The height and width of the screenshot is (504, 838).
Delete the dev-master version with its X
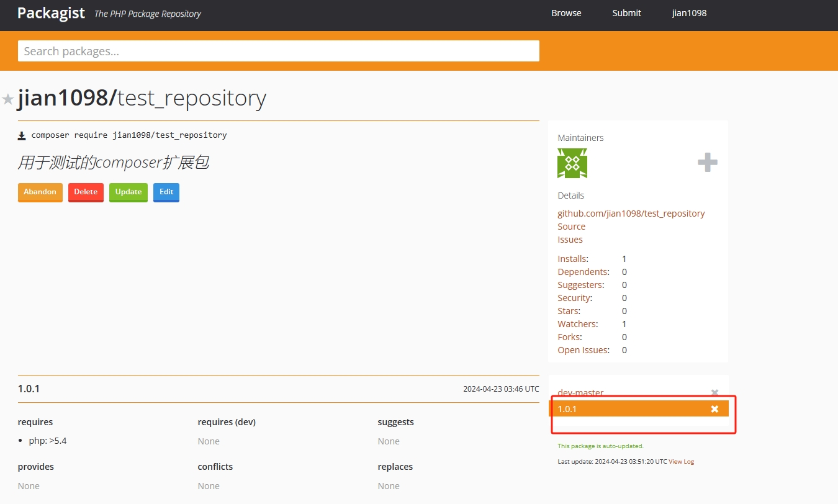pos(714,393)
